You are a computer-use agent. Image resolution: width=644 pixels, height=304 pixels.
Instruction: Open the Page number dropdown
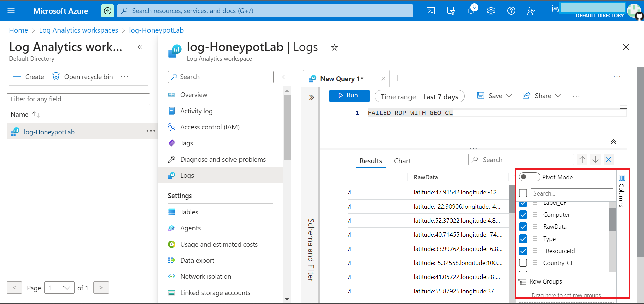click(x=59, y=288)
